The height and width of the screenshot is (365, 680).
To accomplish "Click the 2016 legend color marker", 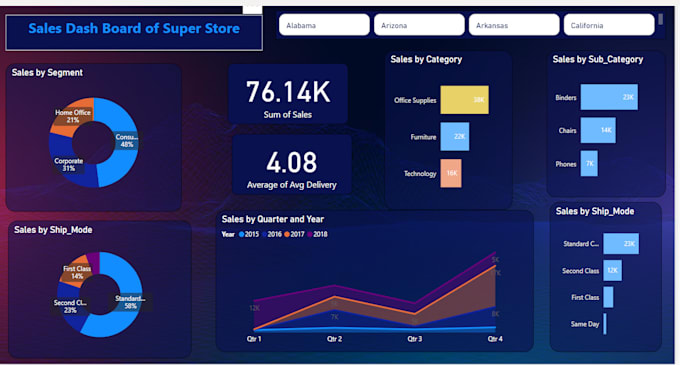I will [x=264, y=235].
